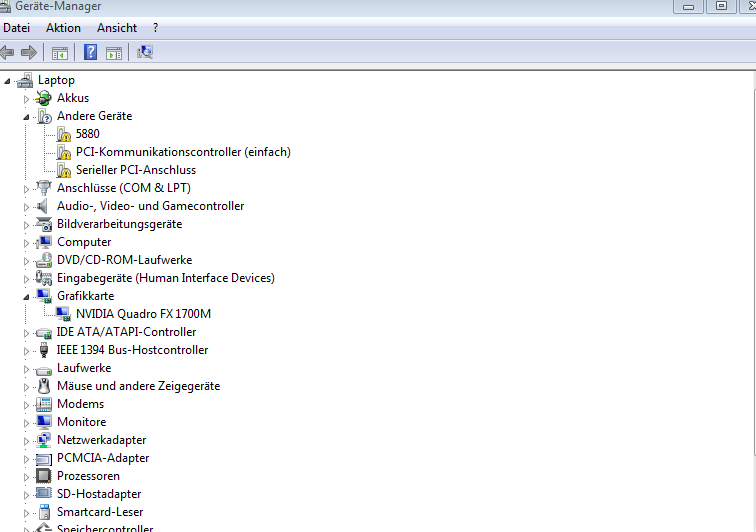Viewport: 756px width, 532px height.
Task: Scan for hardware changes toolbar icon
Action: [145, 52]
